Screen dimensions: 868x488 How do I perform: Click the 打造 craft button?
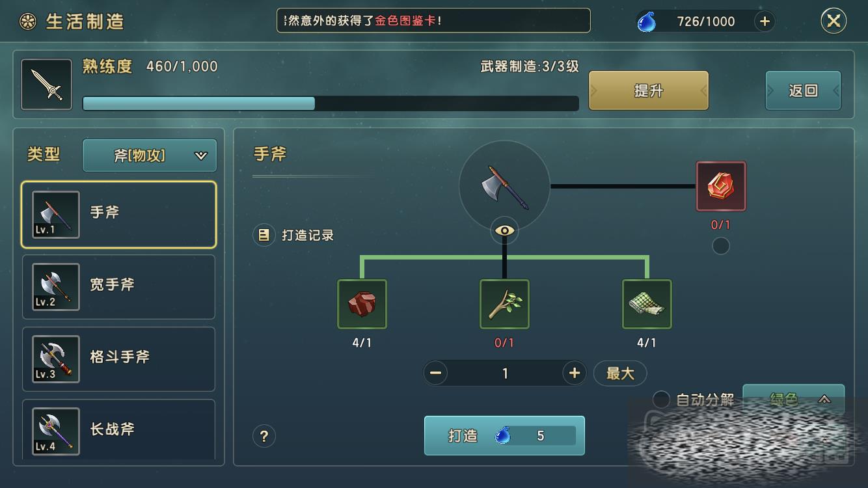click(x=504, y=435)
